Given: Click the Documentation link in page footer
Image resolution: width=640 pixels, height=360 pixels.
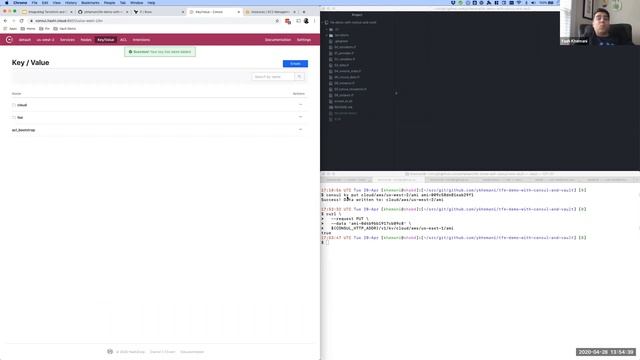Looking at the screenshot, I should tap(192, 352).
